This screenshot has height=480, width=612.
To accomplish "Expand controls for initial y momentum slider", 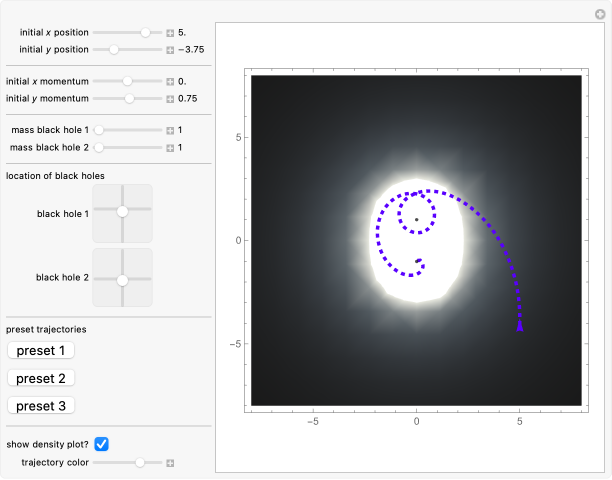I will [x=170, y=98].
